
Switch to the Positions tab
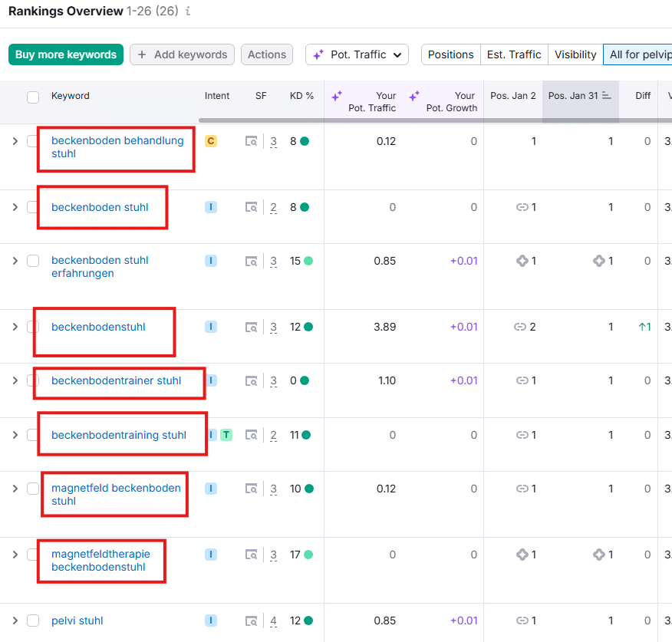(x=451, y=54)
